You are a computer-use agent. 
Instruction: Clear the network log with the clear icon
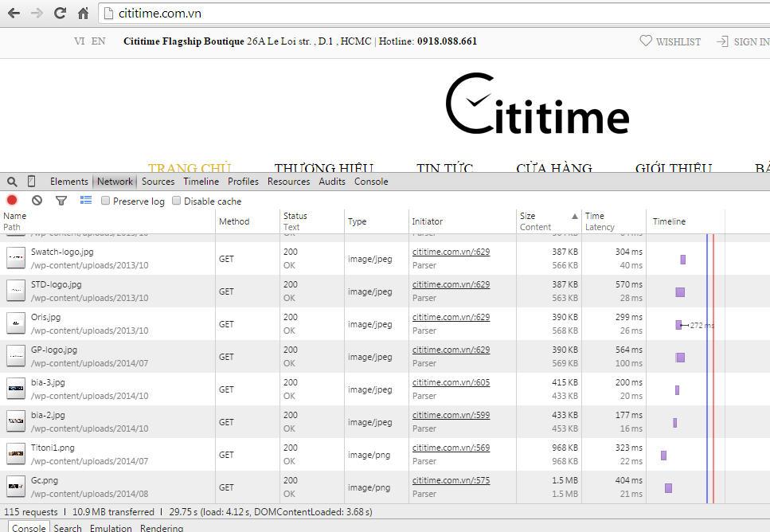coord(37,201)
